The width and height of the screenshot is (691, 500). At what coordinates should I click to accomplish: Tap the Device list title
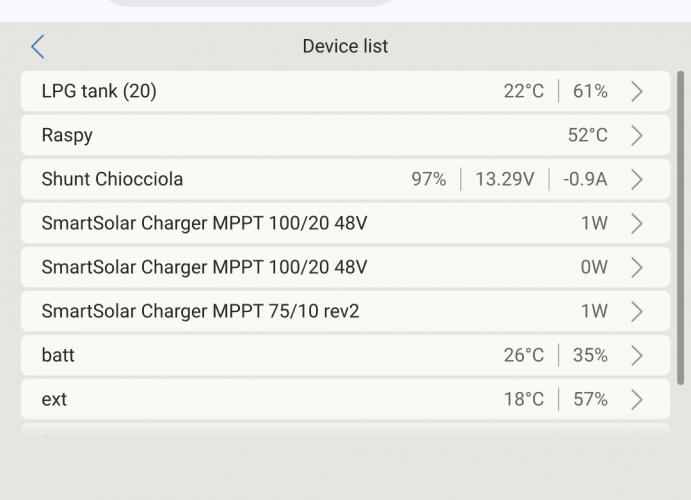coord(345,46)
